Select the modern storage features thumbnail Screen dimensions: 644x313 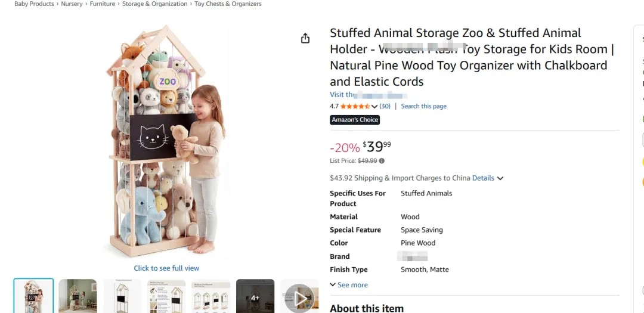(x=166, y=296)
